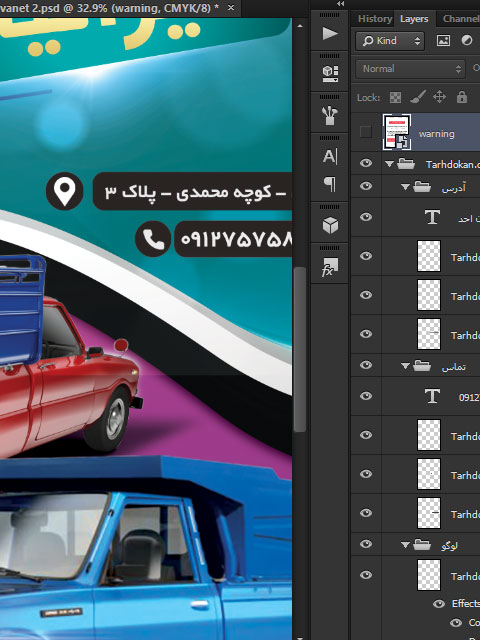This screenshot has width=480, height=640.
Task: Open the Brush Presets panel icon
Action: (x=330, y=116)
